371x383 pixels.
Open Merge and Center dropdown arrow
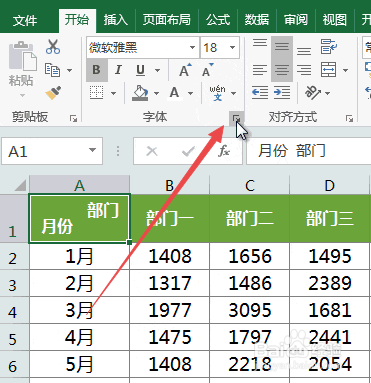[x=345, y=70]
